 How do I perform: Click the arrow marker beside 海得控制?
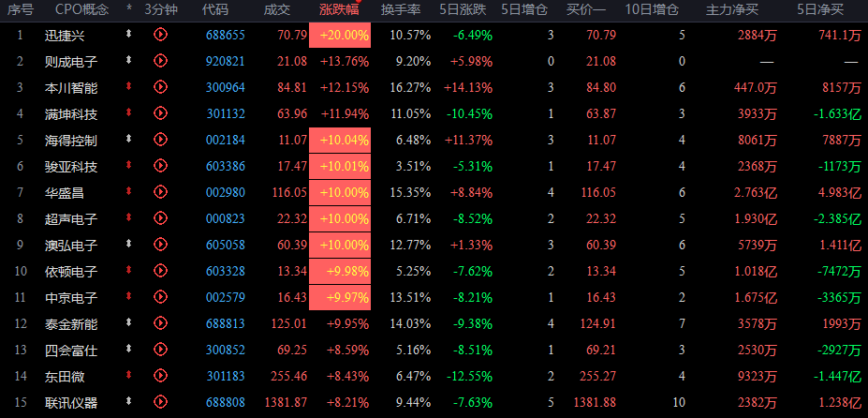(129, 138)
